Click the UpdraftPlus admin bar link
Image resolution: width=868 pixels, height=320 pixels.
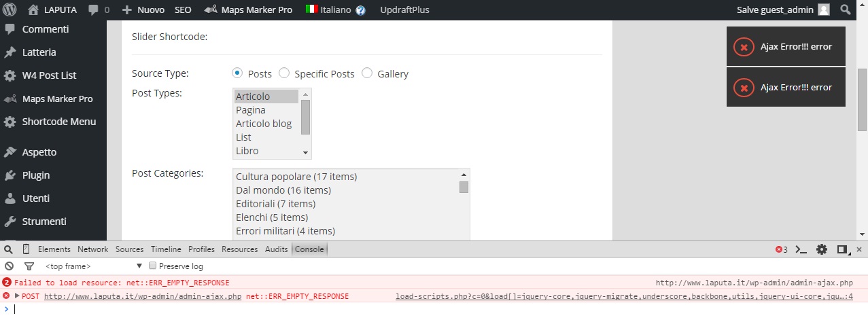pyautogui.click(x=404, y=10)
